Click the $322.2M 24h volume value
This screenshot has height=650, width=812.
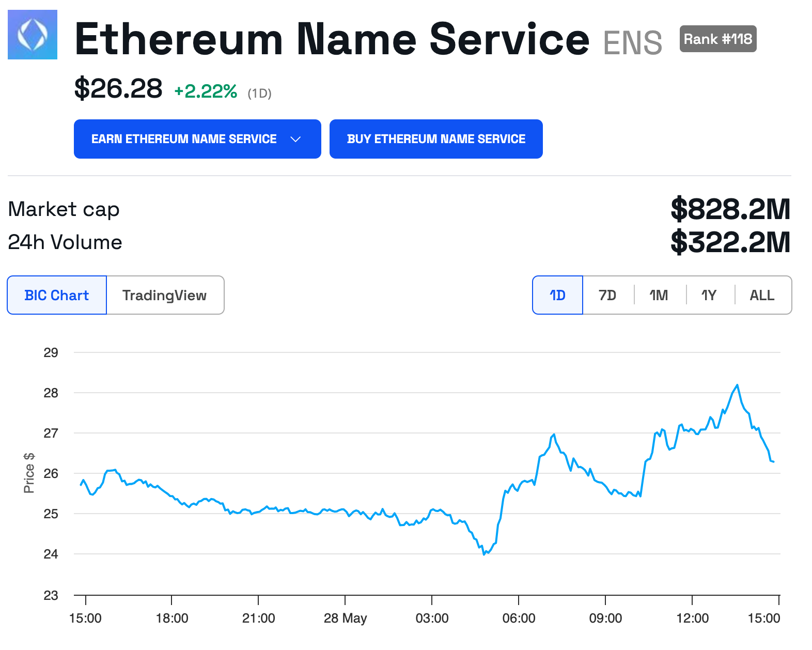[730, 242]
